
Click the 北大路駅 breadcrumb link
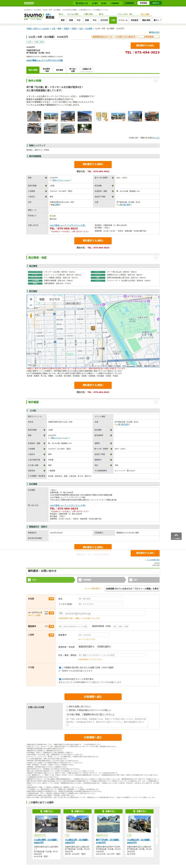[89, 29]
